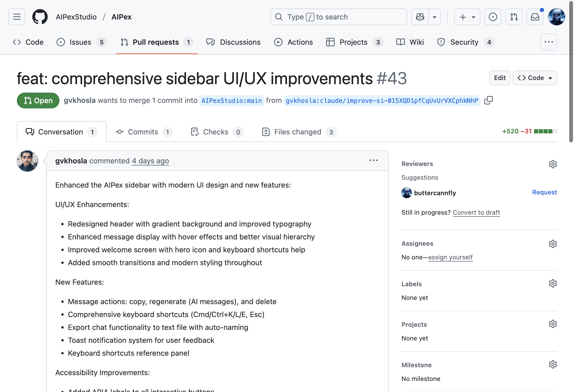Open your profile avatar menu
Screen dimensions: 574x392
tap(557, 17)
